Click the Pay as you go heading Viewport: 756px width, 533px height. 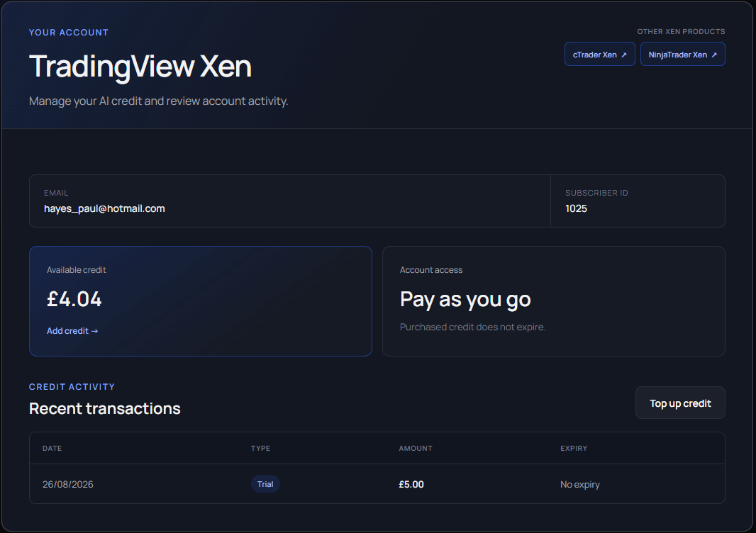465,300
